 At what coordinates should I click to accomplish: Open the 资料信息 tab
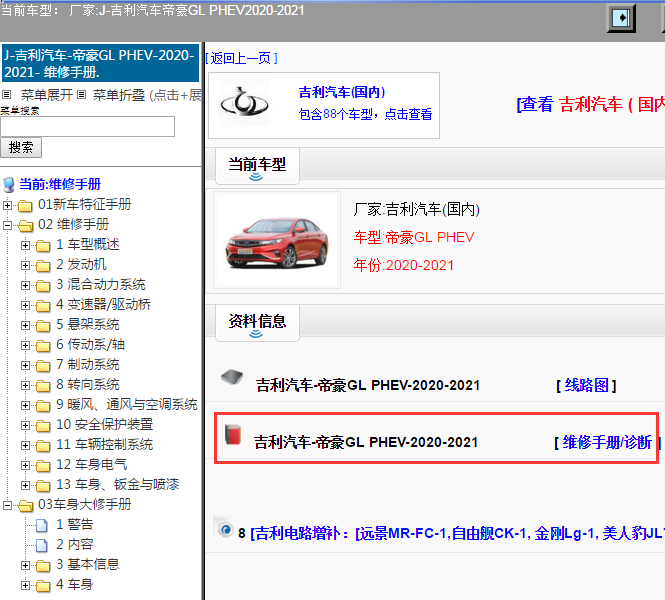257,323
